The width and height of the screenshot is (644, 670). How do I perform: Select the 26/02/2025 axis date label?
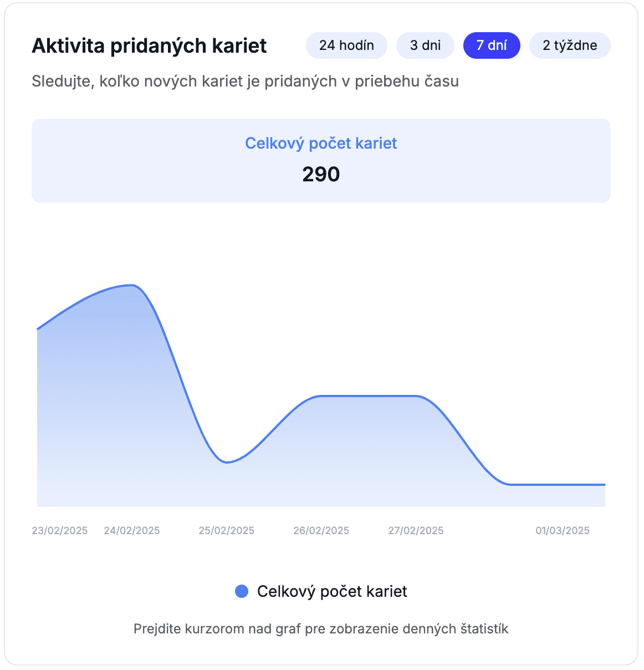coord(321,531)
